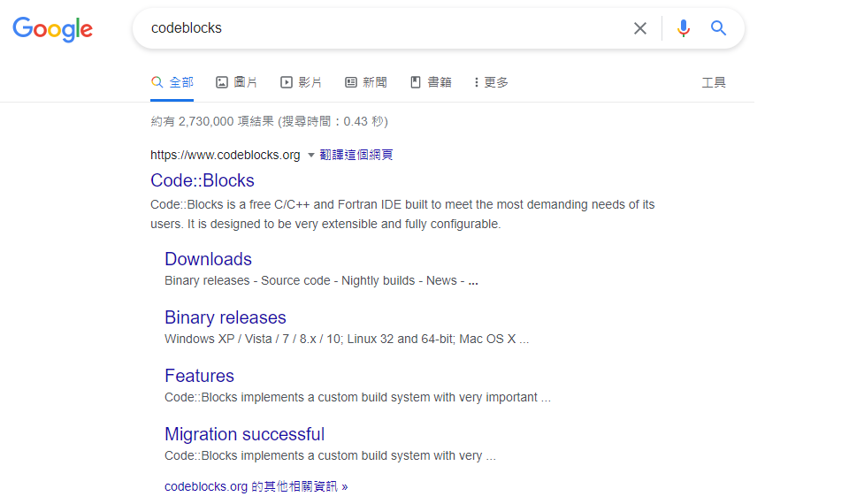Clear the search box with X icon
This screenshot has height=504, width=849.
point(640,28)
